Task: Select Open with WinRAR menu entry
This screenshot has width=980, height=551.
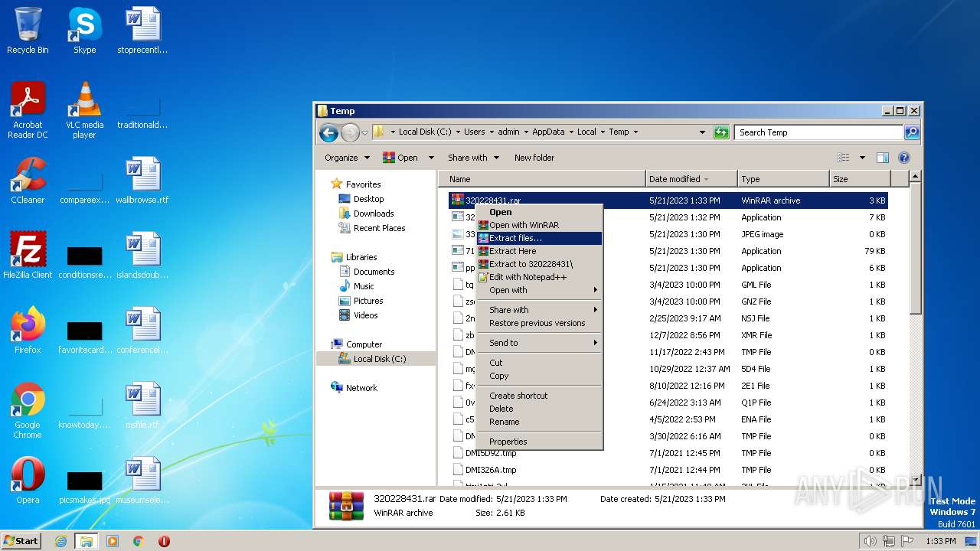Action: point(539,225)
